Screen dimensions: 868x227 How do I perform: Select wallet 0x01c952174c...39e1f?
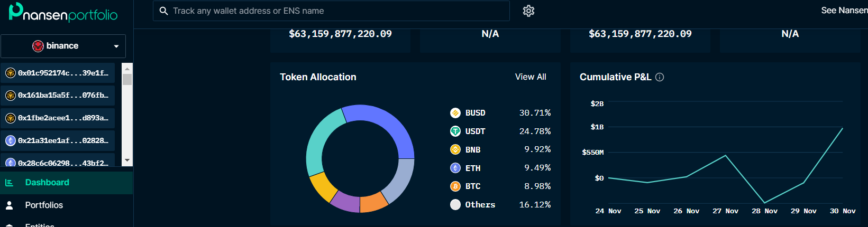click(x=58, y=73)
